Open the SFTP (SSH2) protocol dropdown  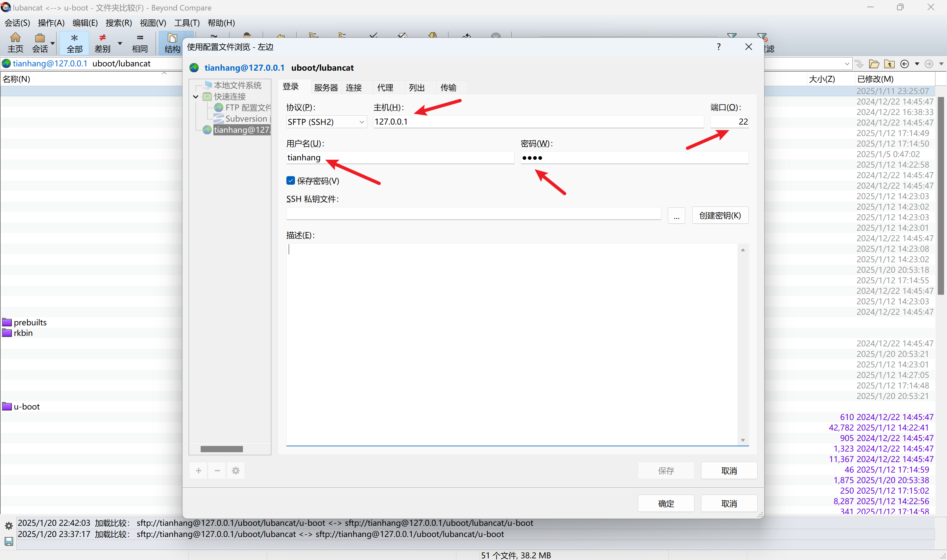pyautogui.click(x=361, y=122)
